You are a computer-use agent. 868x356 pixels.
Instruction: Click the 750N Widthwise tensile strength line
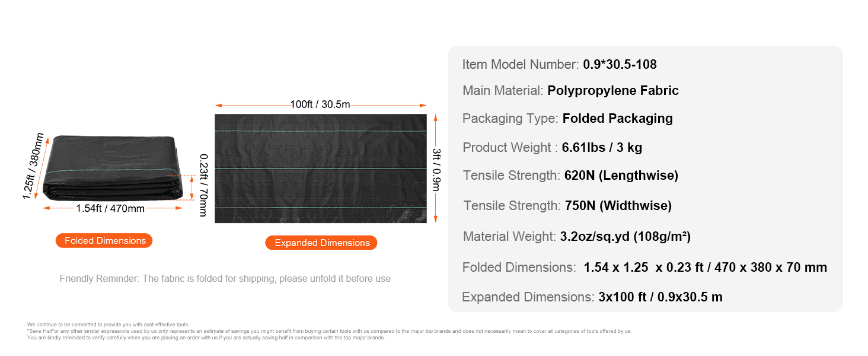pyautogui.click(x=567, y=206)
